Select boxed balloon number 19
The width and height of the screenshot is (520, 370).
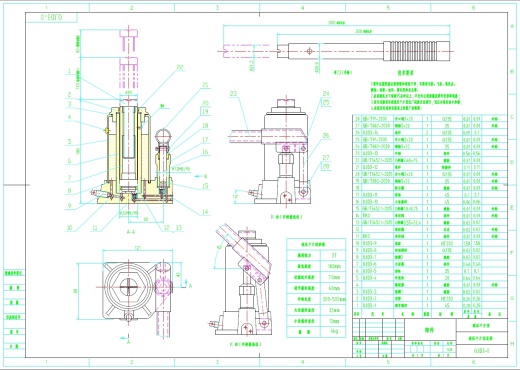click(205, 111)
